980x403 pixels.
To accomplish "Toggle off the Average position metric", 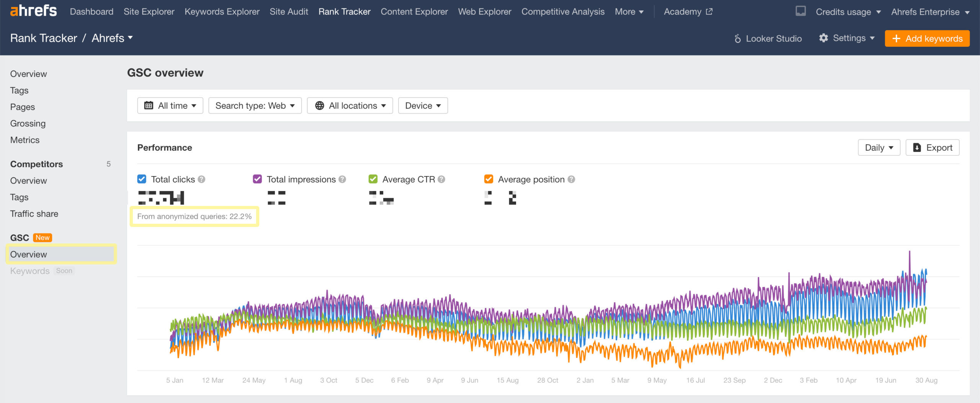I will click(x=488, y=179).
